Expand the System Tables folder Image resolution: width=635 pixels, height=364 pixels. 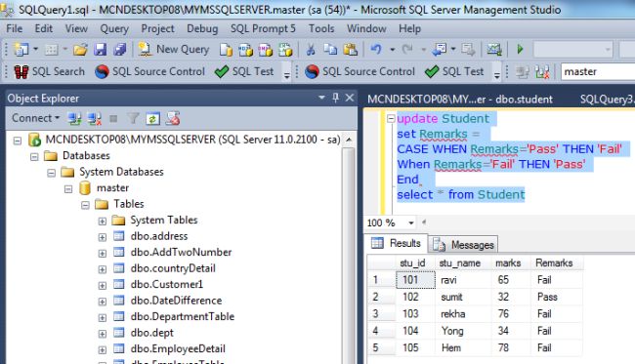pyautogui.click(x=102, y=222)
